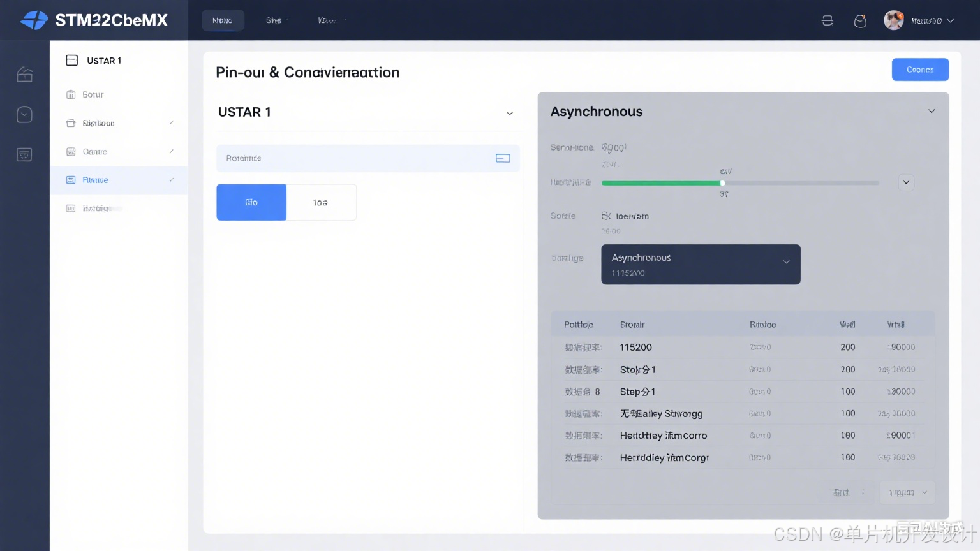The image size is (980, 551).
Task: Click the user avatar picture
Action: (893, 20)
